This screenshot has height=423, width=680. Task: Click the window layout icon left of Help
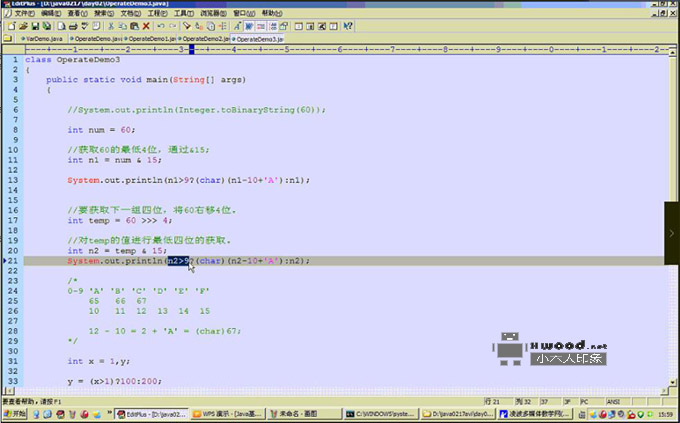coord(333,26)
